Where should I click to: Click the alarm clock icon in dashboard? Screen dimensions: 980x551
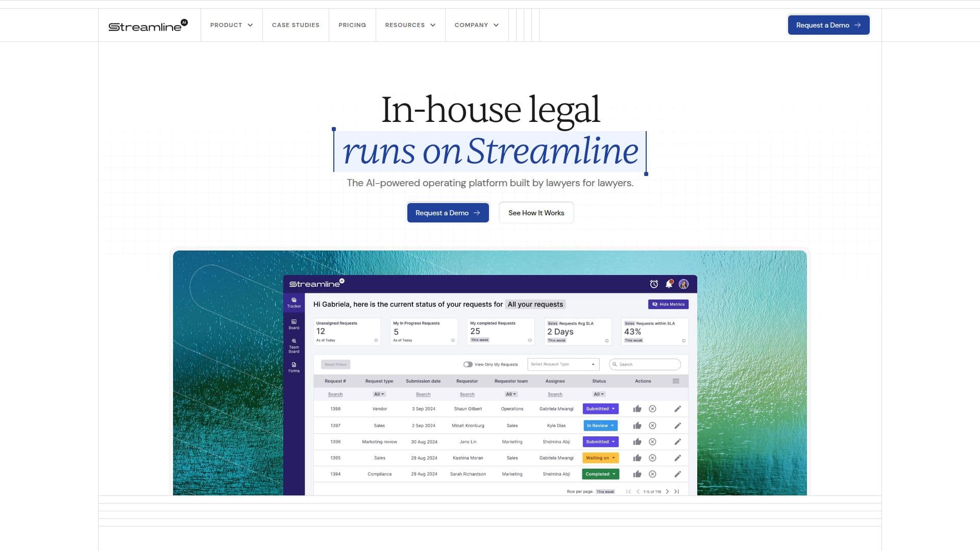(654, 284)
